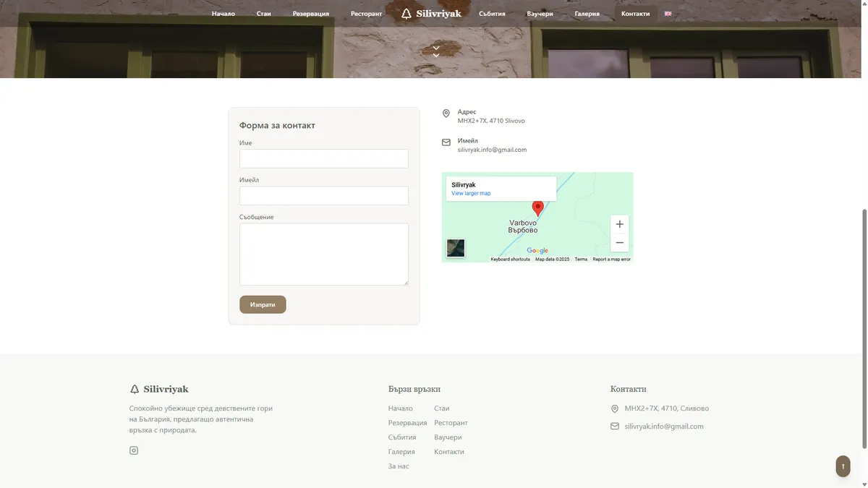868x488 pixels.
Task: Toggle the satellite map layer thumbnail
Action: point(456,248)
